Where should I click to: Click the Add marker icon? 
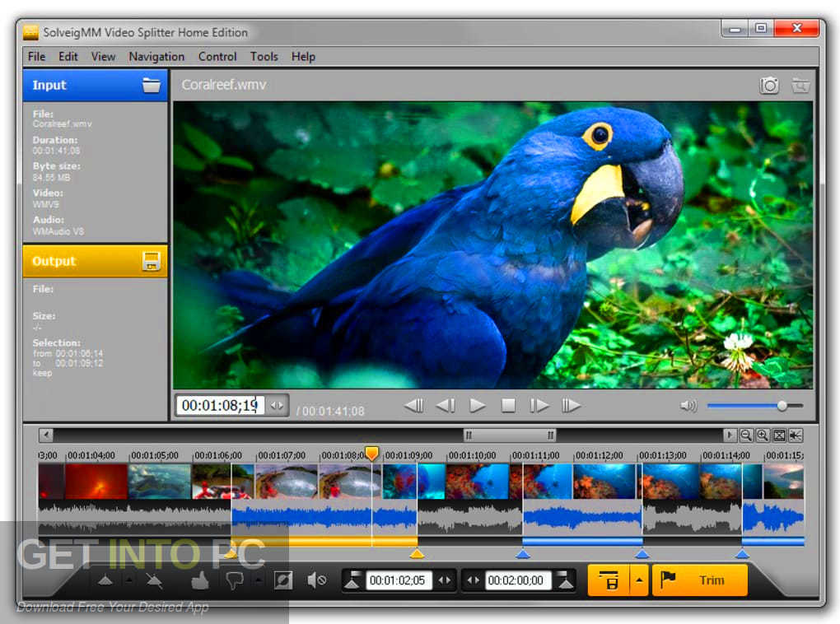pos(105,580)
